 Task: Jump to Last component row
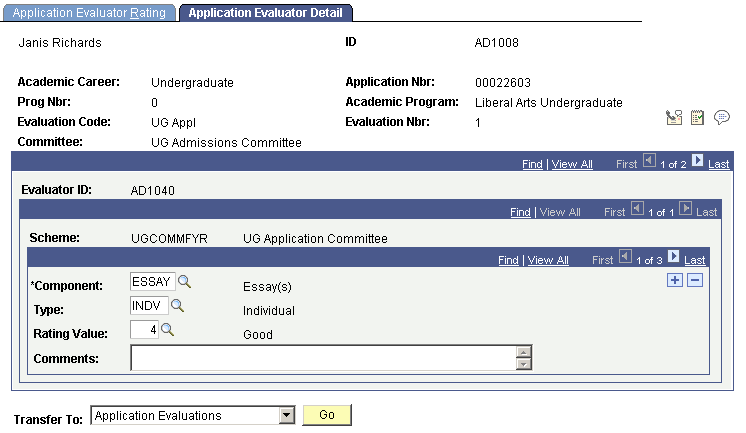(695, 260)
